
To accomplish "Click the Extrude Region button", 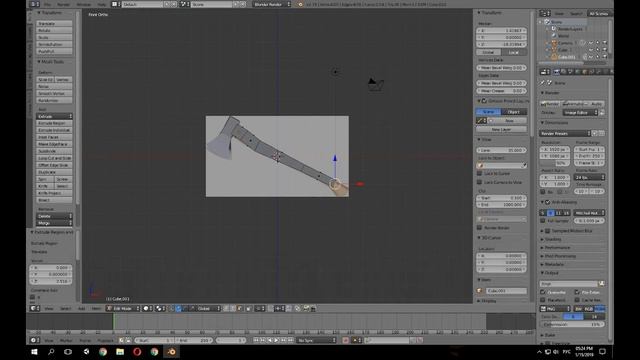I will pyautogui.click(x=54, y=123).
